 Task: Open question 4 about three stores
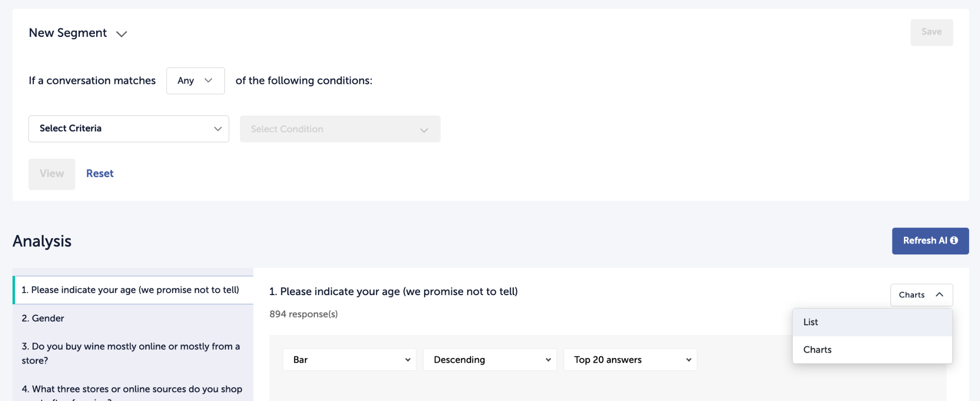[132, 390]
